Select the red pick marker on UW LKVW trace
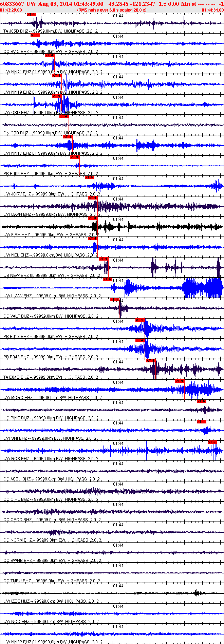 (x=108, y=279)
